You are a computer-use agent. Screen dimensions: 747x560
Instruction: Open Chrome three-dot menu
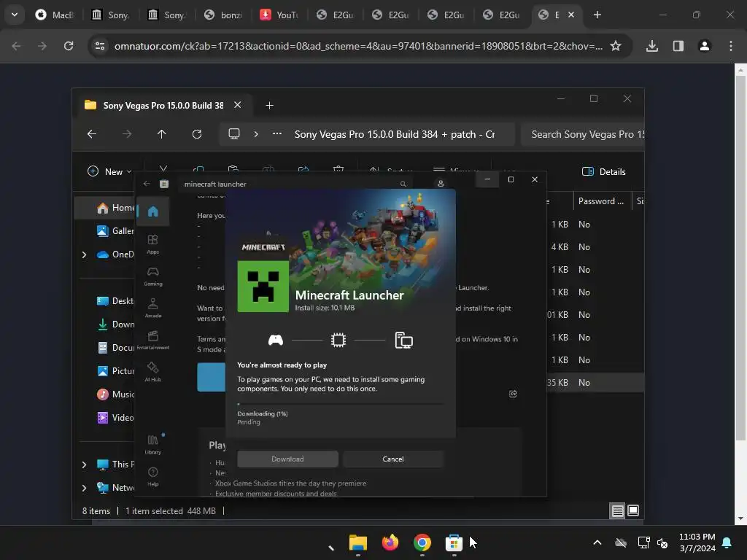click(731, 46)
